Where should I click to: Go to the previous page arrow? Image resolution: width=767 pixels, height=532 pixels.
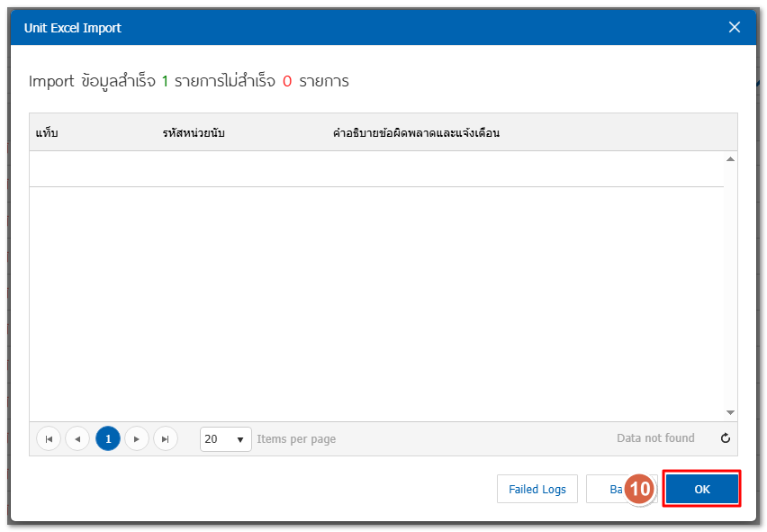coord(77,439)
